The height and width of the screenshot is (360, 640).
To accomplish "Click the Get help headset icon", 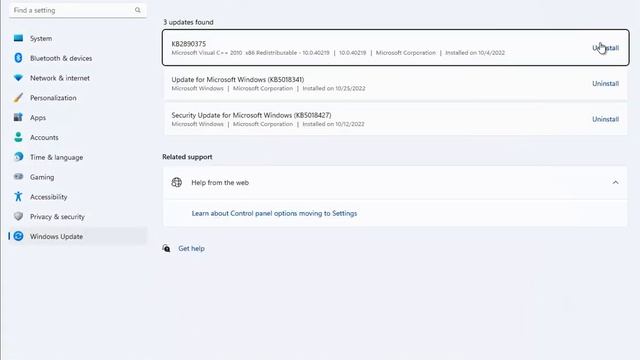I will pos(166,248).
